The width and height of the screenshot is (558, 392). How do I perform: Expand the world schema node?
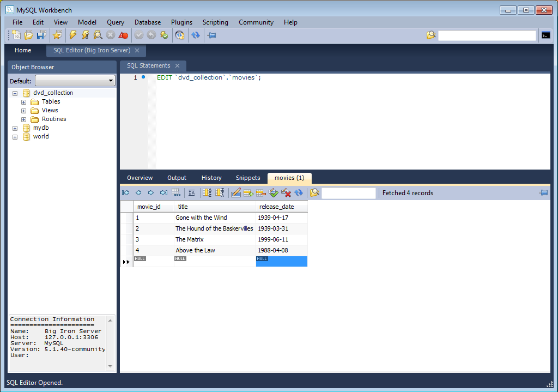[15, 137]
